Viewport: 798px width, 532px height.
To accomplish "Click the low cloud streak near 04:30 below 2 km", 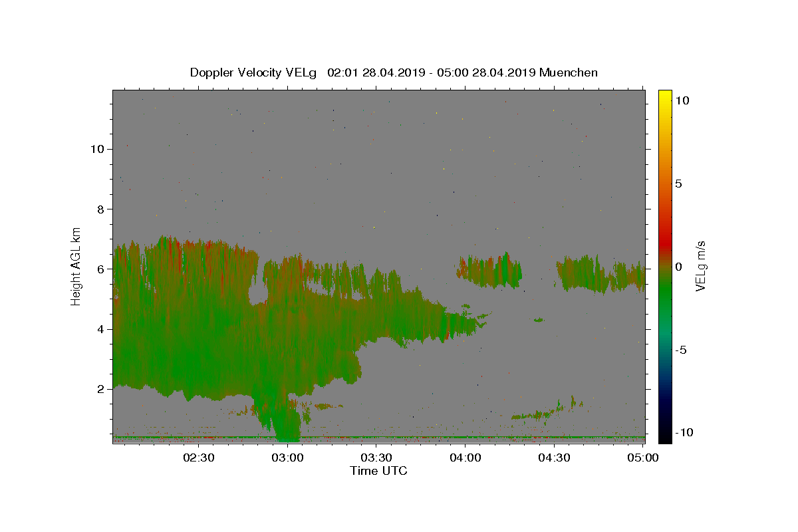I will [547, 411].
